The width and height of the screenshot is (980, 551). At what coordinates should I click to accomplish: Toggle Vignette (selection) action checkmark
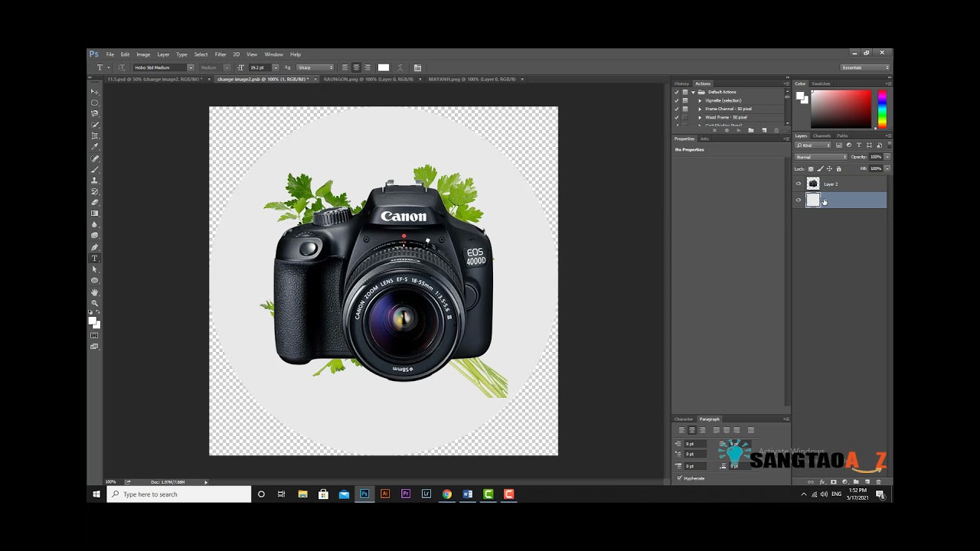click(677, 100)
